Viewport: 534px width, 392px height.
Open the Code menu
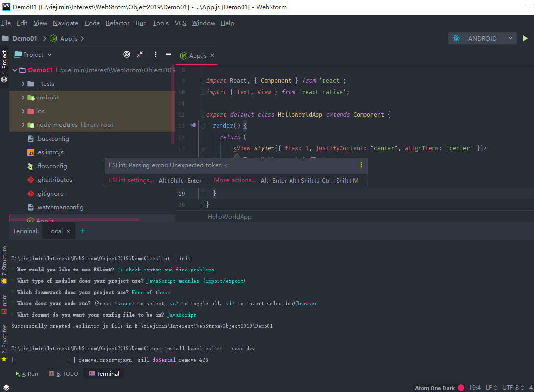pyautogui.click(x=92, y=23)
